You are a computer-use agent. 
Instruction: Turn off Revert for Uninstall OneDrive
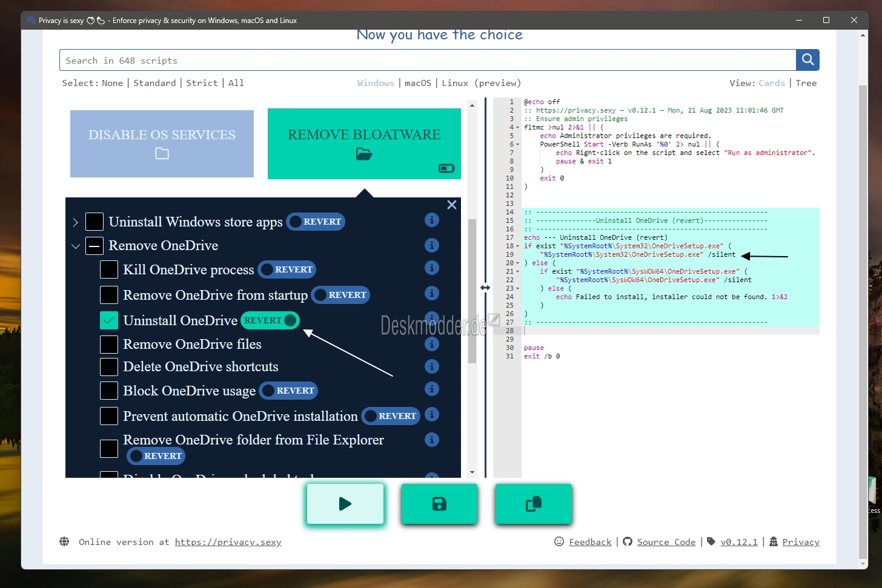270,320
